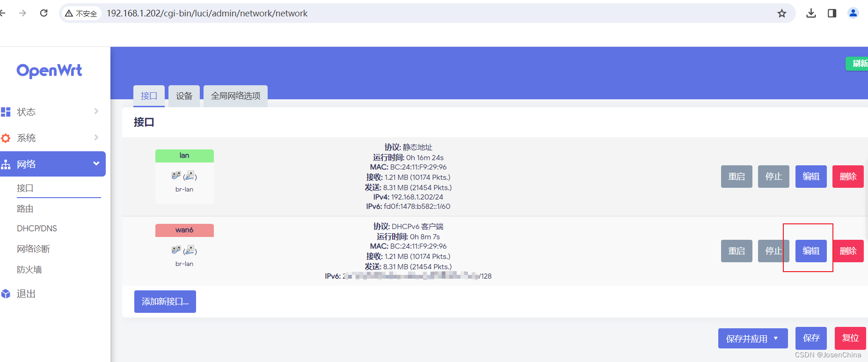Image resolution: width=868 pixels, height=362 pixels.
Task: Click the Logout cube icon
Action: tap(6, 294)
